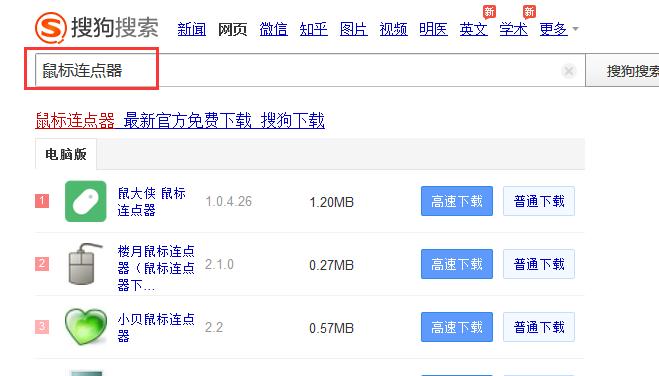Click 高速下载 for 鼠大侠 鼠标连点器
659x376 pixels.
[x=457, y=201]
